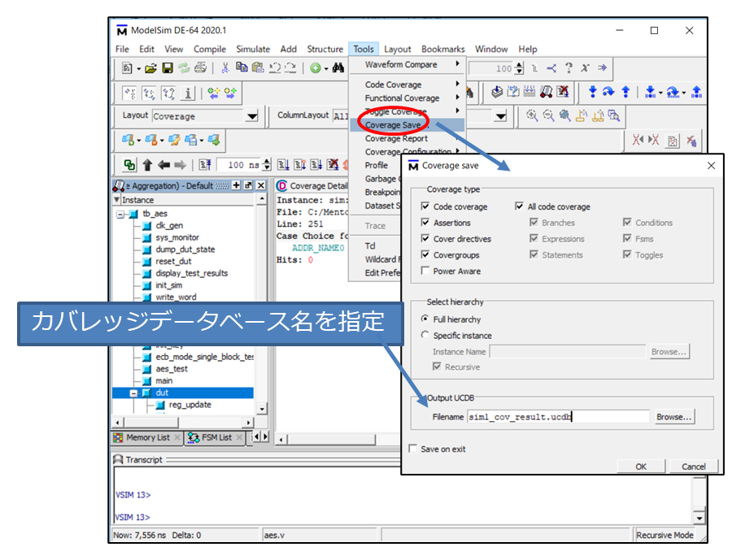The width and height of the screenshot is (741, 560).
Task: Click the Transcript scrollbar down arrow
Action: pos(699,518)
